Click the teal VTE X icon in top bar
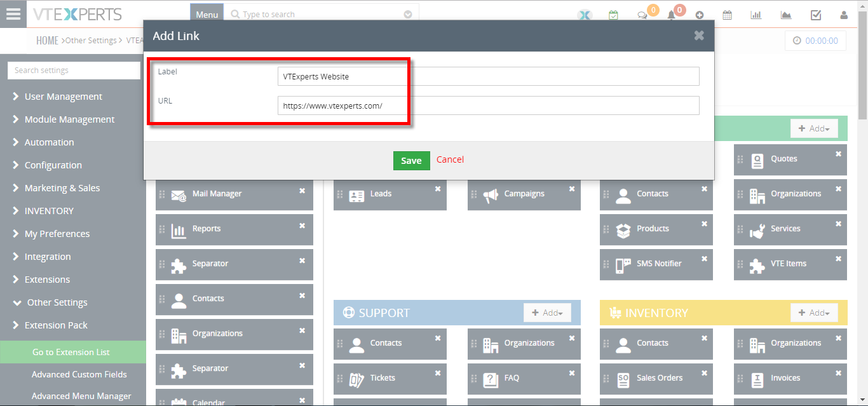This screenshot has width=868, height=406. [x=585, y=15]
